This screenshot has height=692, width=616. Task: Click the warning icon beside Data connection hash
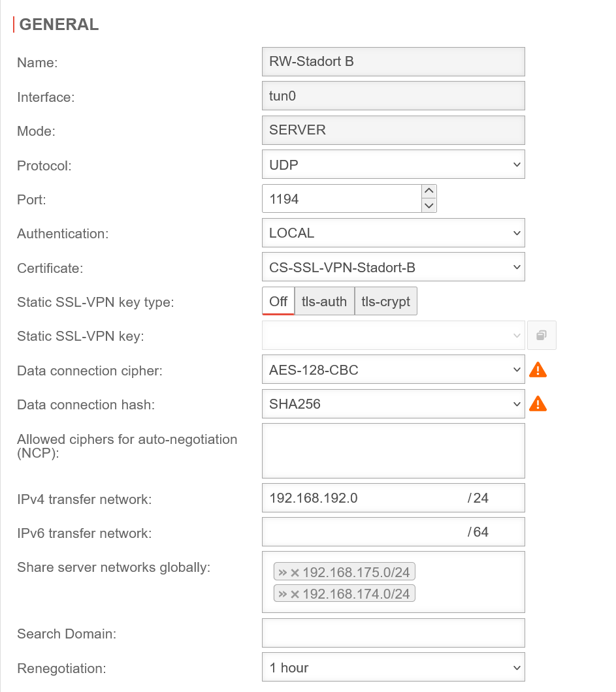(538, 404)
